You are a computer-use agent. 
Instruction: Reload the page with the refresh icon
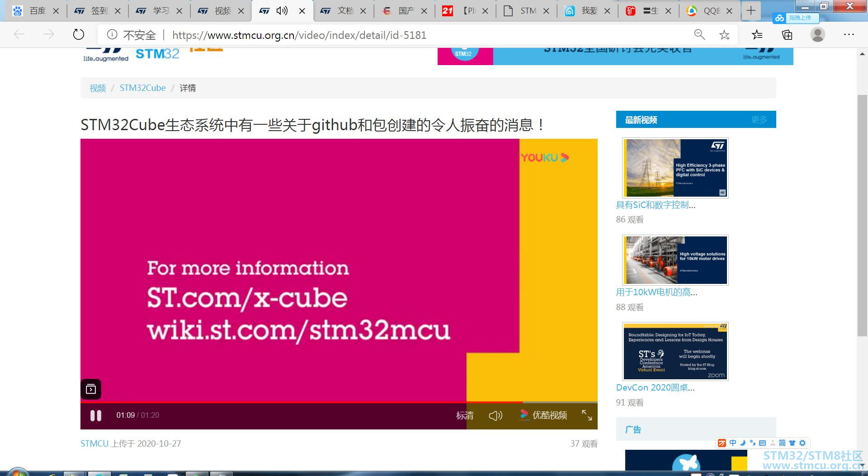pyautogui.click(x=79, y=35)
